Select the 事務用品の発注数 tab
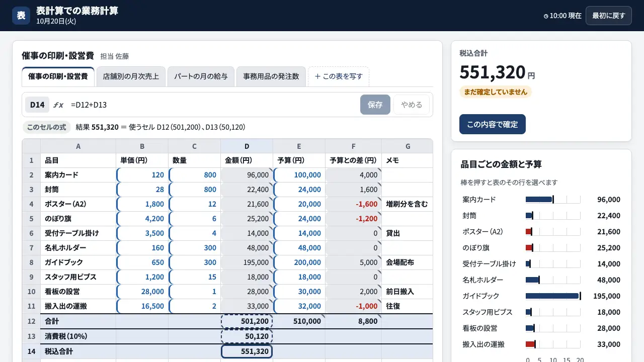The width and height of the screenshot is (644, 362). 271,76
